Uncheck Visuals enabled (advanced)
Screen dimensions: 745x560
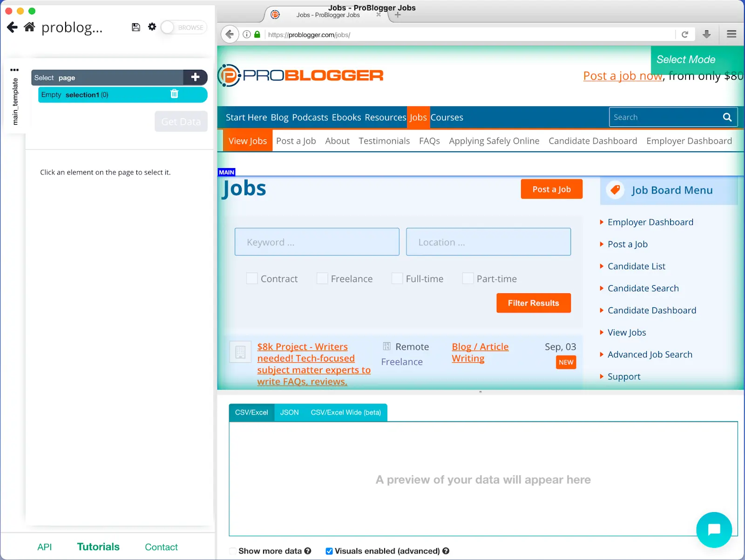pos(329,551)
